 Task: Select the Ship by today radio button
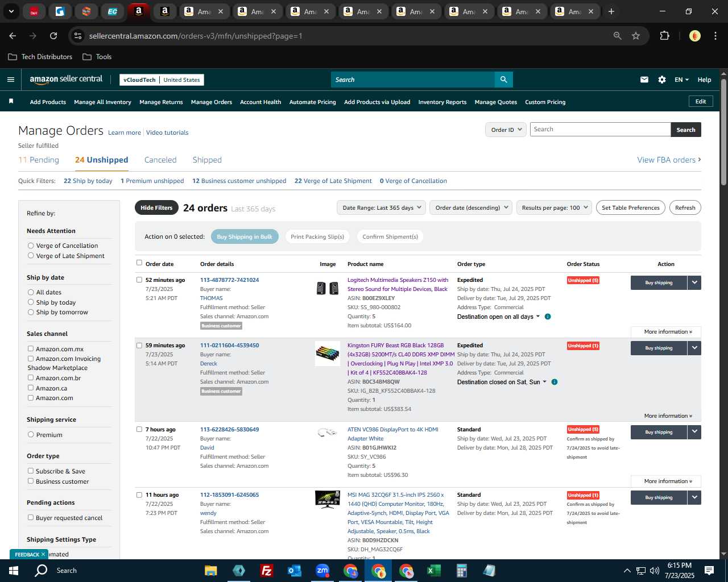click(31, 302)
